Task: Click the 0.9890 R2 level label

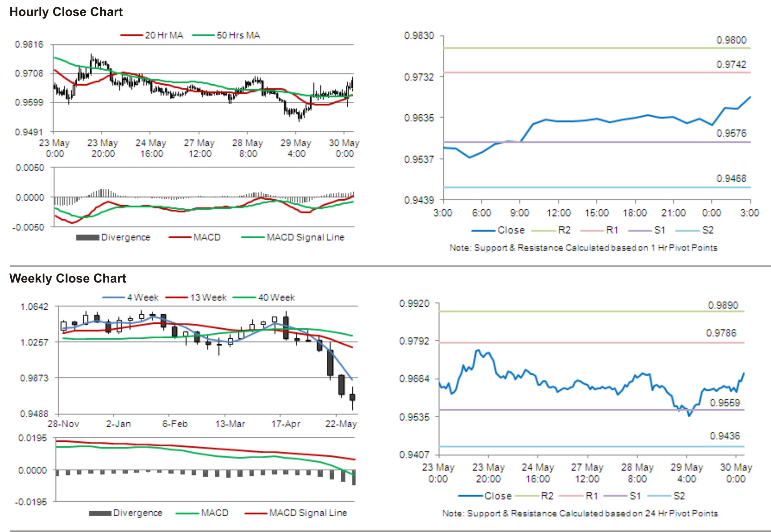Action: (723, 305)
